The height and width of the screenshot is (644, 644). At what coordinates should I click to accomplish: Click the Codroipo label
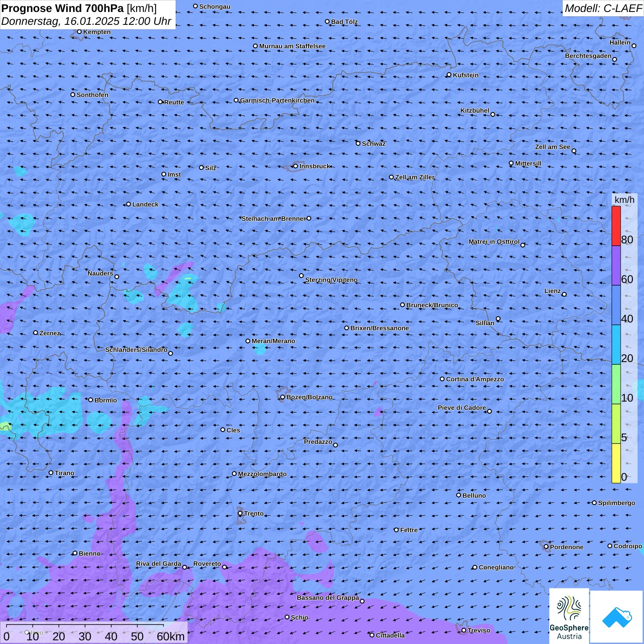(627, 546)
